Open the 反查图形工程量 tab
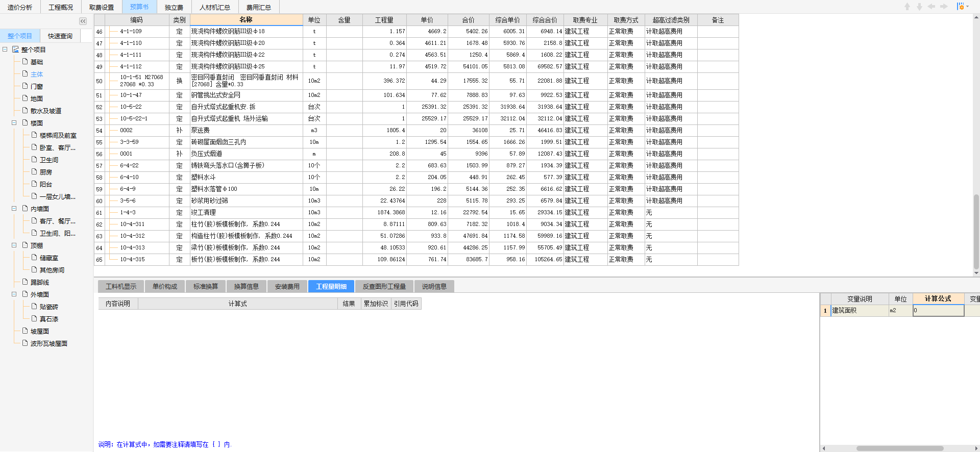 point(384,287)
